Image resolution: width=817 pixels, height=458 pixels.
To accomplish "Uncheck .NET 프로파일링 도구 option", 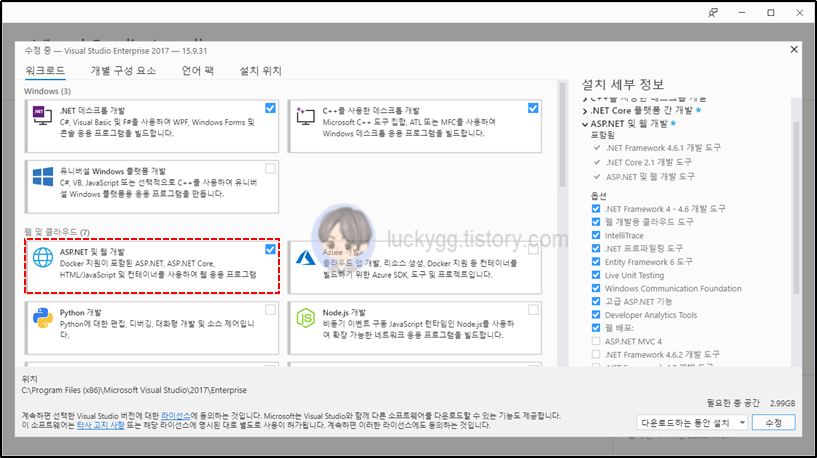I will [596, 248].
